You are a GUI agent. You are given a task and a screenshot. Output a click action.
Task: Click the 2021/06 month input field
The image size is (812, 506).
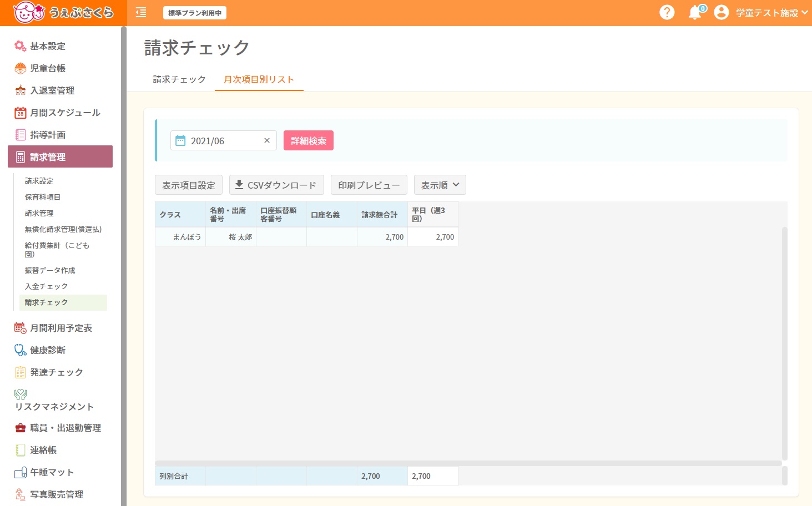[x=223, y=141]
